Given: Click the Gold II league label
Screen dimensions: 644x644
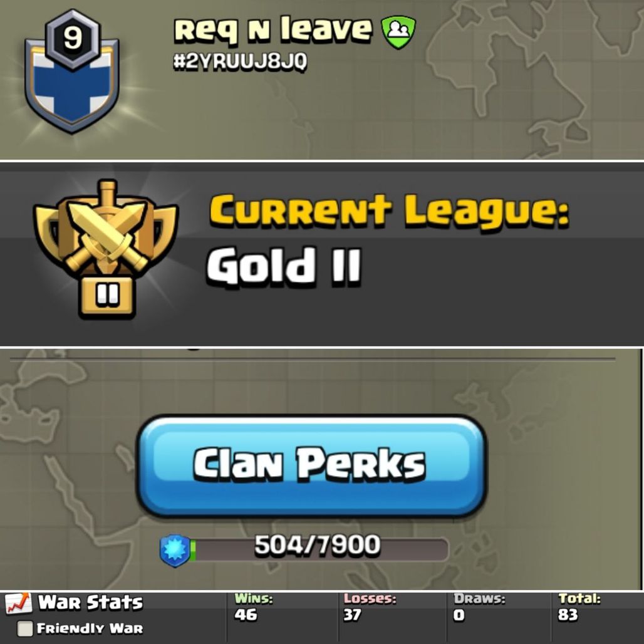Looking at the screenshot, I should (284, 266).
